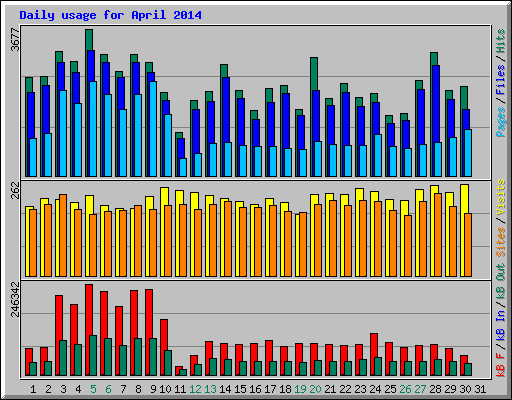Click day label 29 on the x-axis
Screen dimensions: 512x400
(x=450, y=389)
